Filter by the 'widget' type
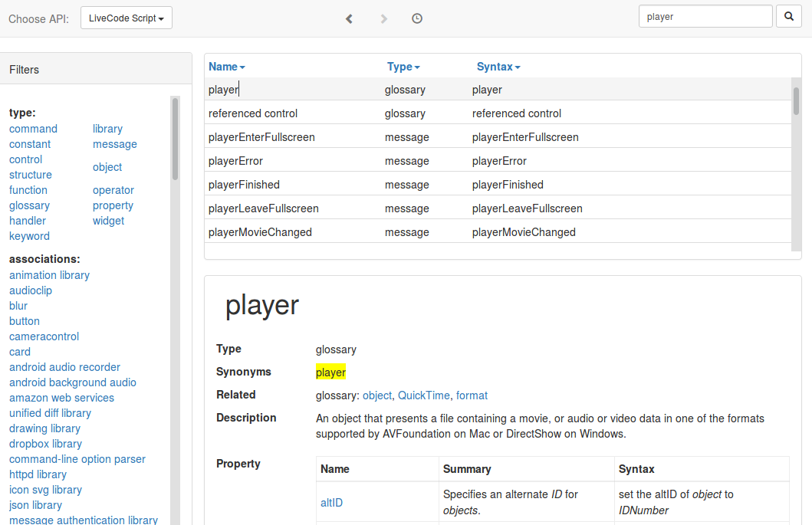 point(108,221)
